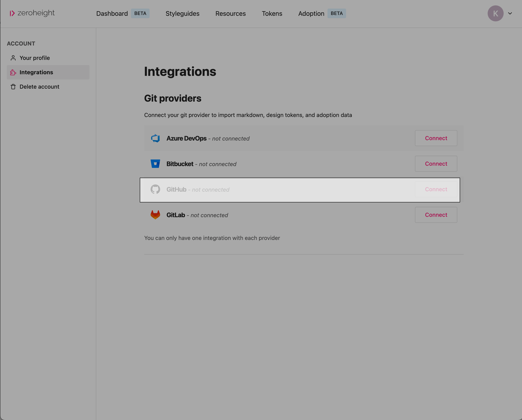Click the 'Connect your git provider' description
This screenshot has height=420, width=522.
(x=248, y=115)
